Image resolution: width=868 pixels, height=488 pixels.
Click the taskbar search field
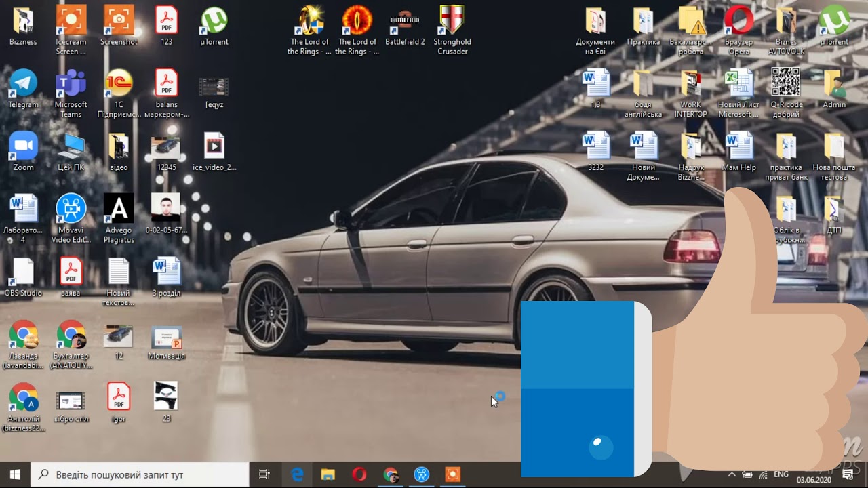[x=140, y=474]
